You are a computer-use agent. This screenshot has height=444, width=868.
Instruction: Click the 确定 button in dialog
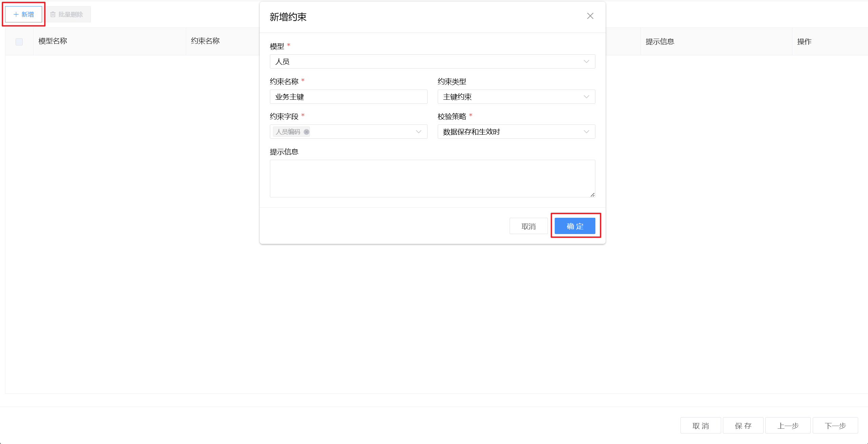tap(575, 226)
